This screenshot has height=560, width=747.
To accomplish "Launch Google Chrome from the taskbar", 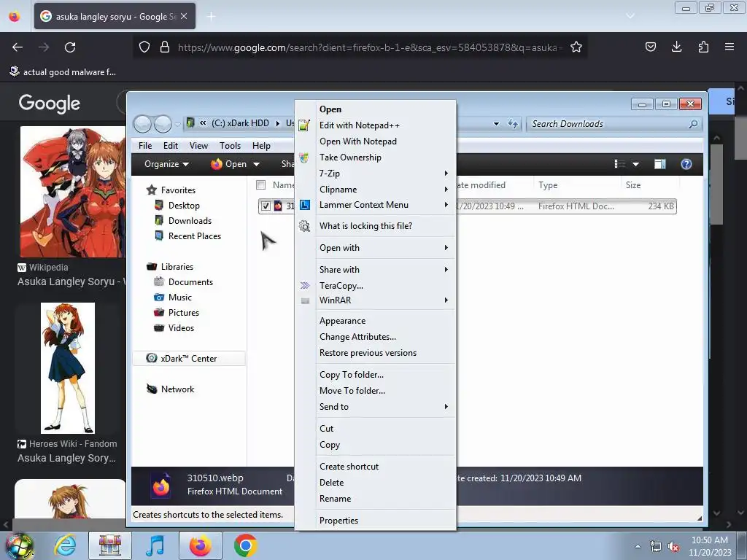I will [245, 545].
